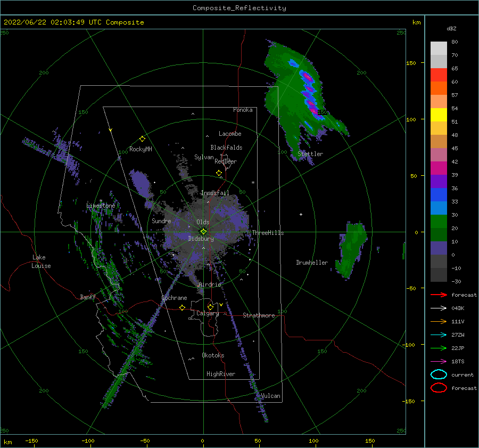Click the Cochrane label
479x448 pixels.
click(174, 298)
